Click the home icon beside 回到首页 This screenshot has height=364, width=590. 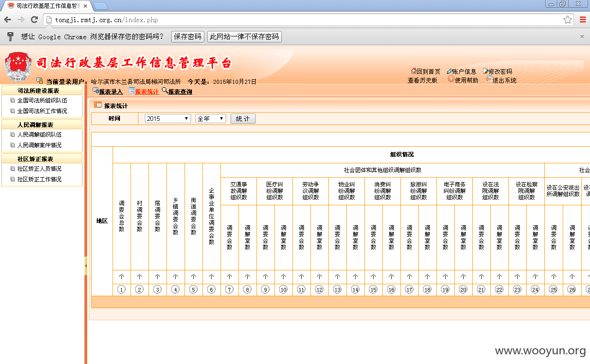click(x=414, y=71)
